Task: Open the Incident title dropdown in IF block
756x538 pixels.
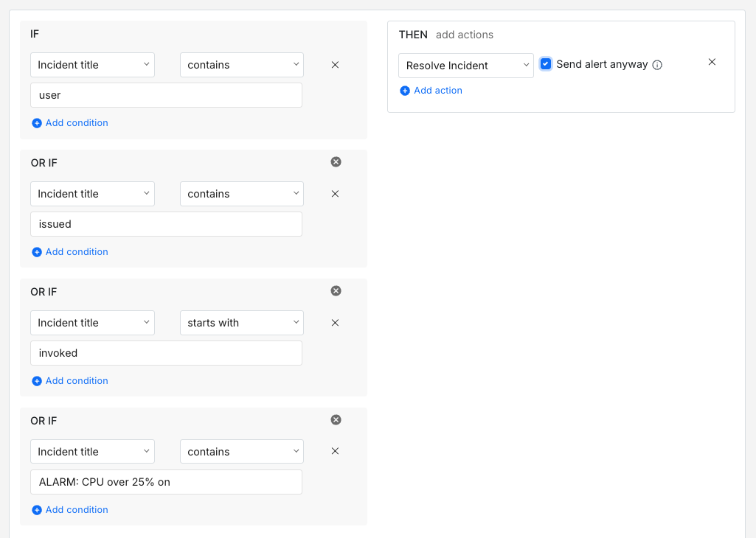Action: click(x=92, y=65)
